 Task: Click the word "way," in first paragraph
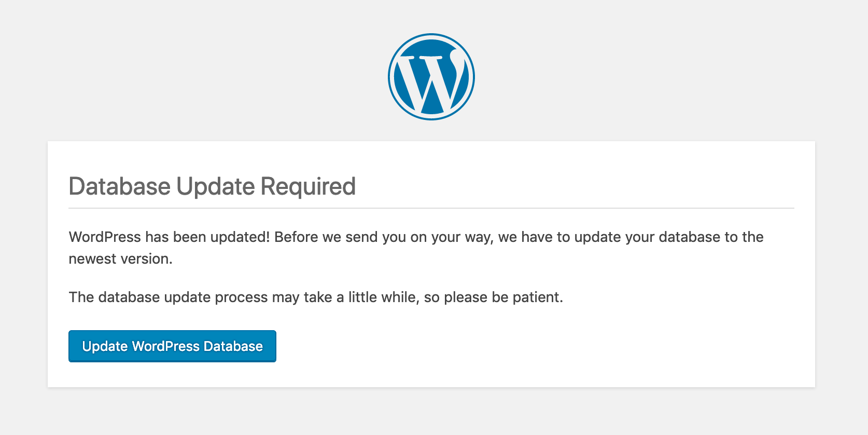[x=479, y=237]
